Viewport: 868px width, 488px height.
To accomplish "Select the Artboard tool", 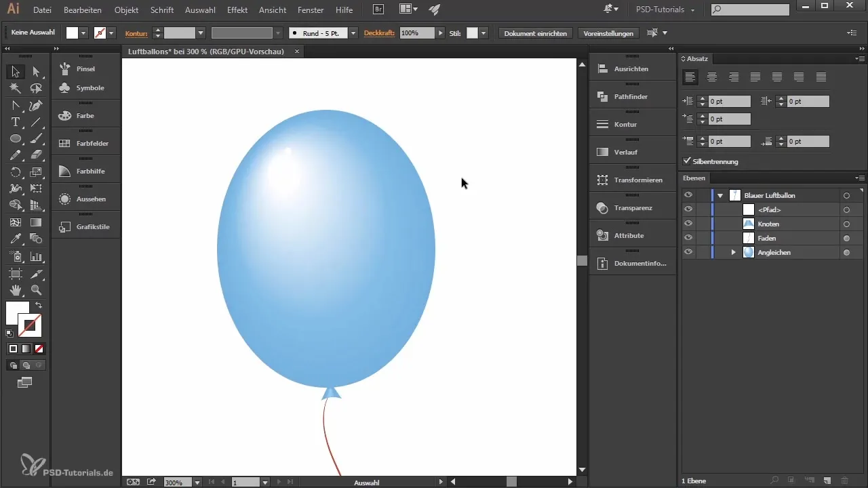I will click(x=15, y=274).
